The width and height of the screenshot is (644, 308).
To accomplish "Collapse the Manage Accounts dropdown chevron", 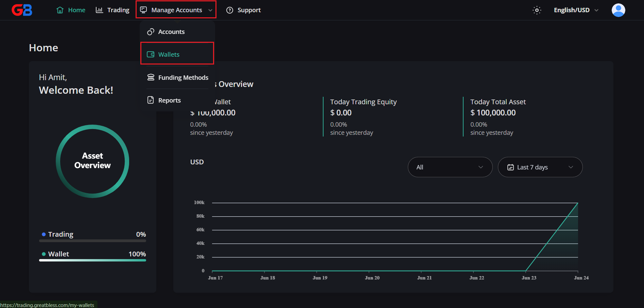I will (210, 10).
